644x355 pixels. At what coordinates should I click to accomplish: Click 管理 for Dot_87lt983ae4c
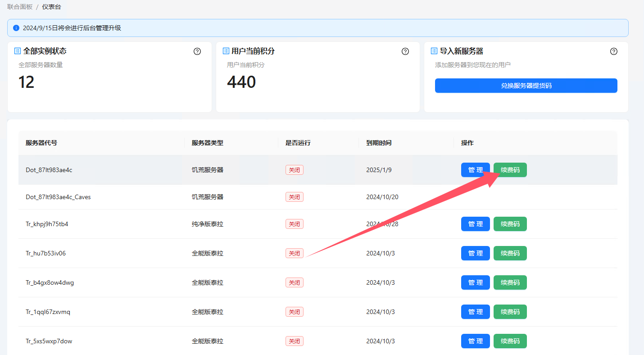[476, 170]
